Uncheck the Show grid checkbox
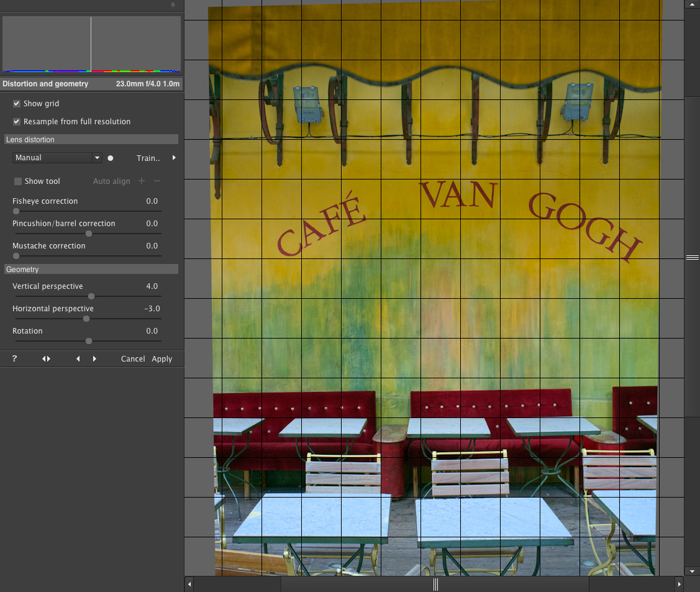Viewport: 700px width, 592px height. [x=17, y=104]
